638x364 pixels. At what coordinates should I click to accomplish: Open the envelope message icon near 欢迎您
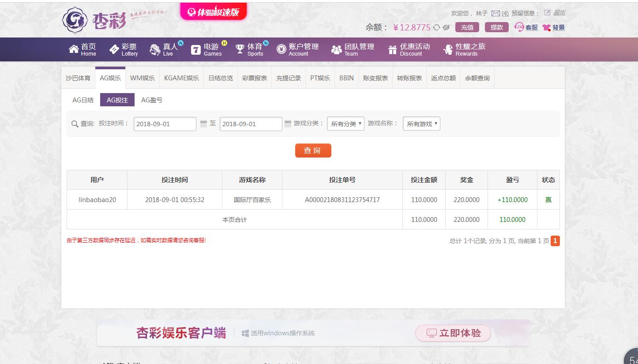495,13
